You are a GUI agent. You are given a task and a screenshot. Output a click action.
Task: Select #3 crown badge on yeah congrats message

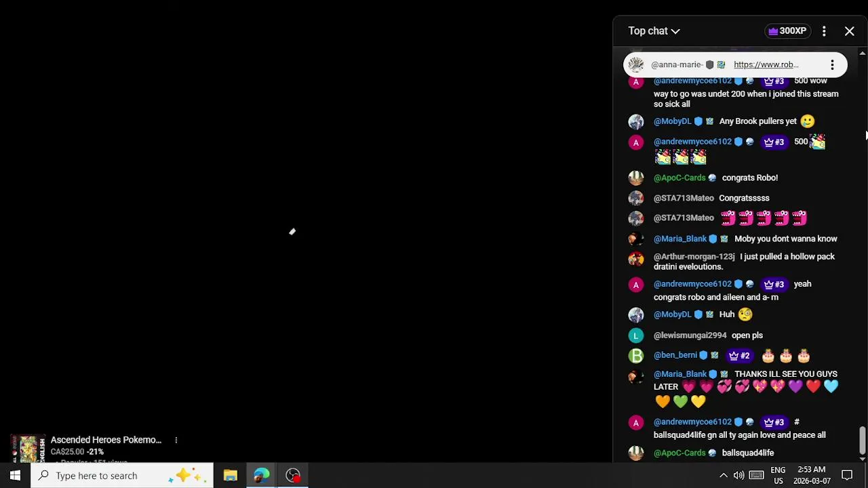[774, 284]
